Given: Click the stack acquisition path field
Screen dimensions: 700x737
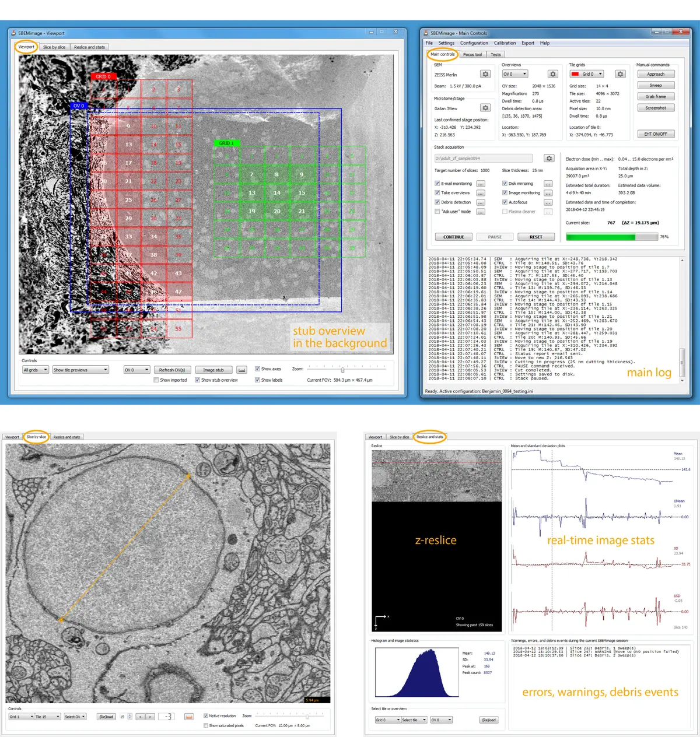Looking at the screenshot, I should pyautogui.click(x=483, y=158).
